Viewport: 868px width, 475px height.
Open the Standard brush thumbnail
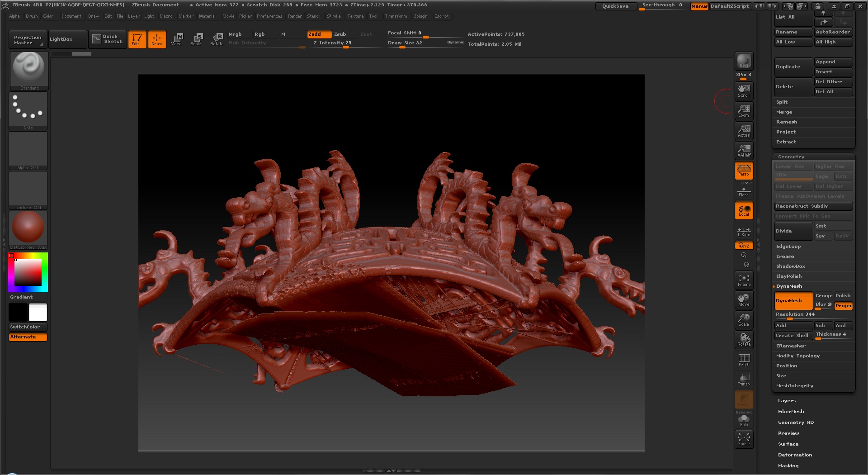point(29,71)
